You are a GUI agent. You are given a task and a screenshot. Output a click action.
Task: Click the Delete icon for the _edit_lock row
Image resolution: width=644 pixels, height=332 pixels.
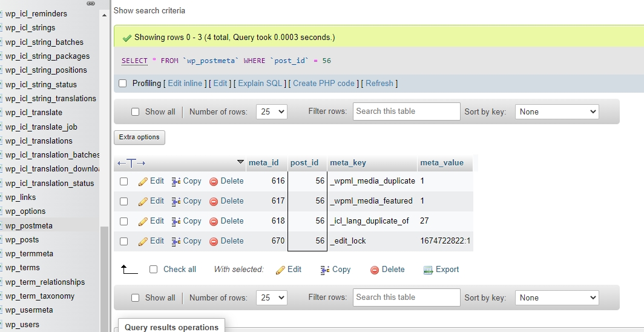pos(214,241)
